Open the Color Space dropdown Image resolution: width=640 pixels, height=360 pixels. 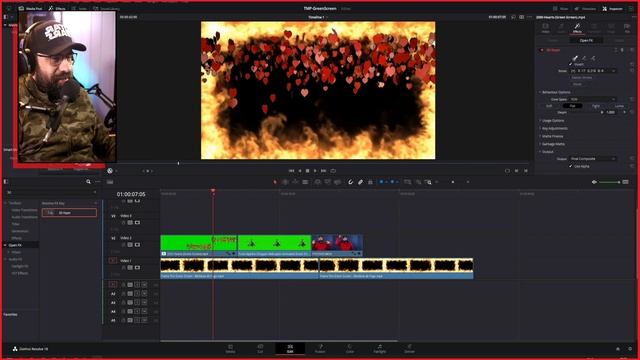(x=593, y=99)
